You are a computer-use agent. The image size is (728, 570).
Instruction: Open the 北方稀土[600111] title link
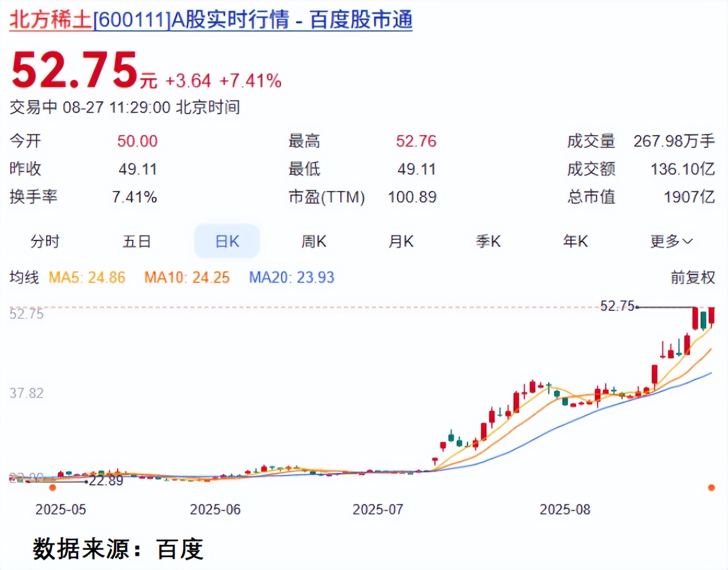tap(210, 20)
